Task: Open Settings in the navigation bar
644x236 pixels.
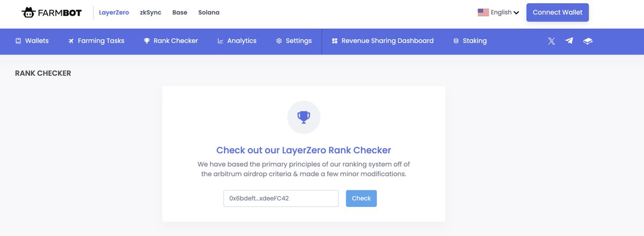Action: [x=294, y=41]
